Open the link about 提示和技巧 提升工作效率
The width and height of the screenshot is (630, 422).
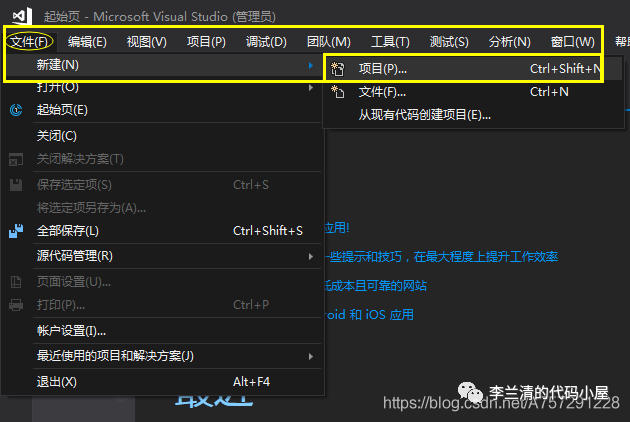coord(442,256)
